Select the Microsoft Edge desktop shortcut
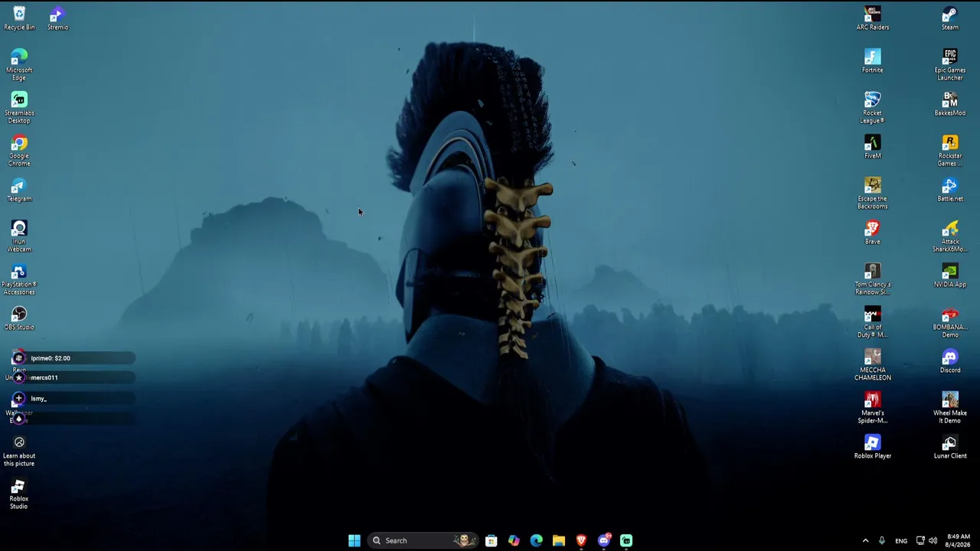Viewport: 980px width, 551px height. click(x=19, y=64)
